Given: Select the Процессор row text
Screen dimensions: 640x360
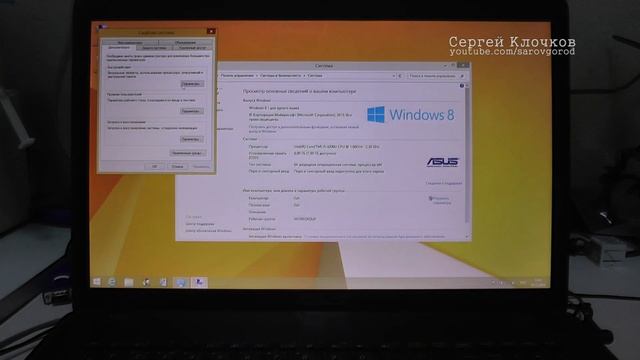Looking at the screenshot, I should tap(314, 147).
